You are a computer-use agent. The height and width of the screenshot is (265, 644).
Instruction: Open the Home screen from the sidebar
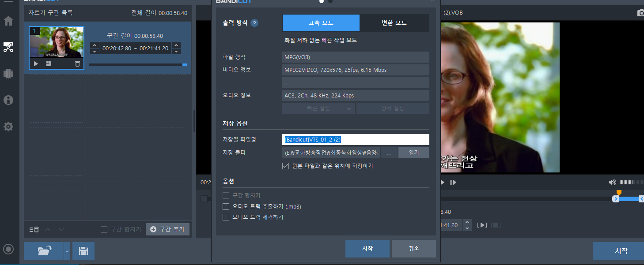[x=8, y=21]
